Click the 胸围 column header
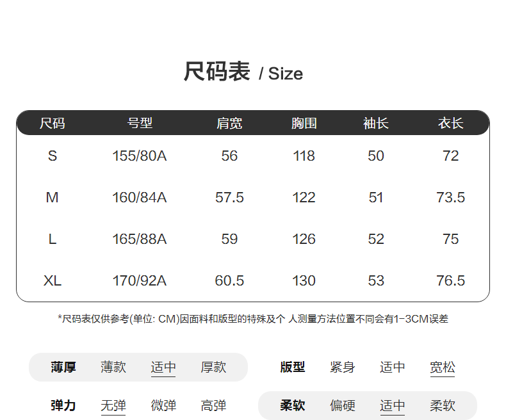Screen dimensions: 506x420 pos(304,123)
